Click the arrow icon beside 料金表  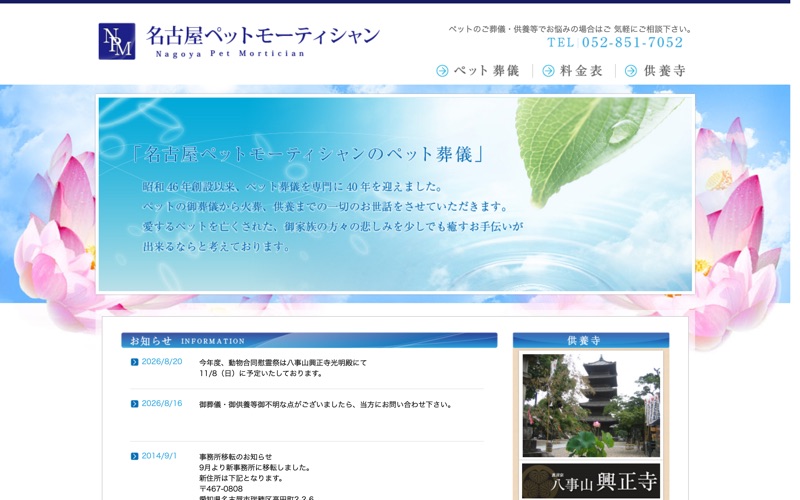[548, 71]
